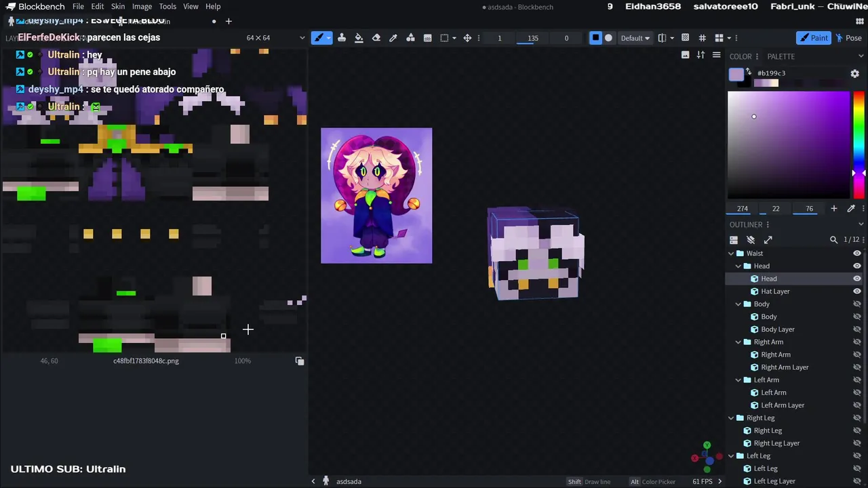868x488 pixels.
Task: Click the pixel grid hash icon
Action: (x=702, y=38)
